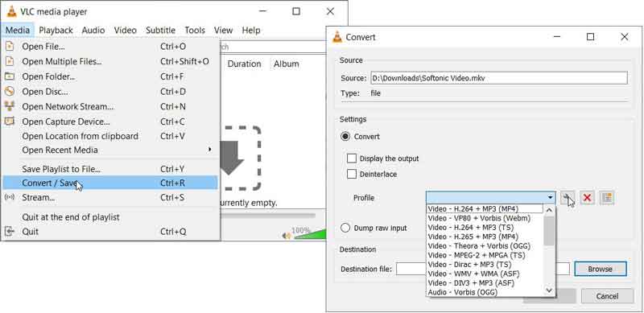644x313 pixels.
Task: Click the Cancel button
Action: 607,296
